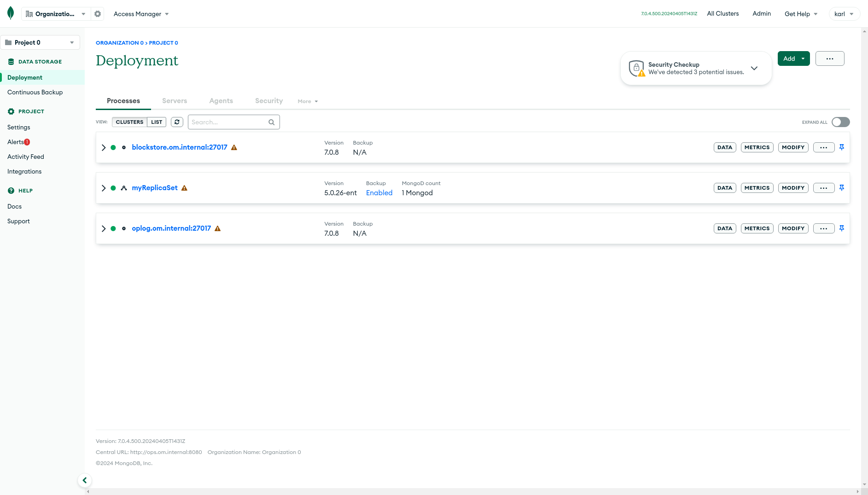868x495 pixels.
Task: Open the Organization selector dropdown
Action: (55, 14)
